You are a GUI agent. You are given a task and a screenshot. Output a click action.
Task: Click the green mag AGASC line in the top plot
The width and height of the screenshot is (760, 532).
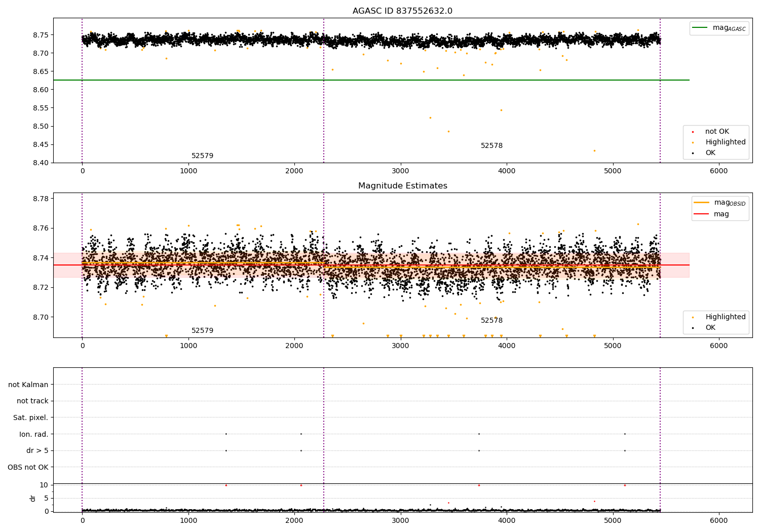pos(371,80)
